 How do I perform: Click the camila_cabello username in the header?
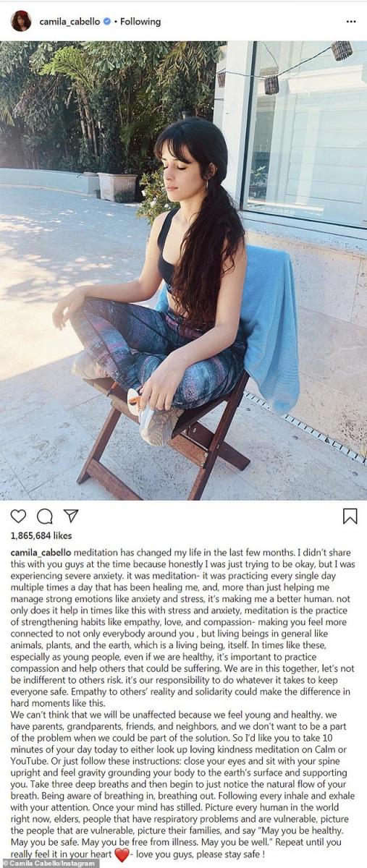tap(69, 22)
